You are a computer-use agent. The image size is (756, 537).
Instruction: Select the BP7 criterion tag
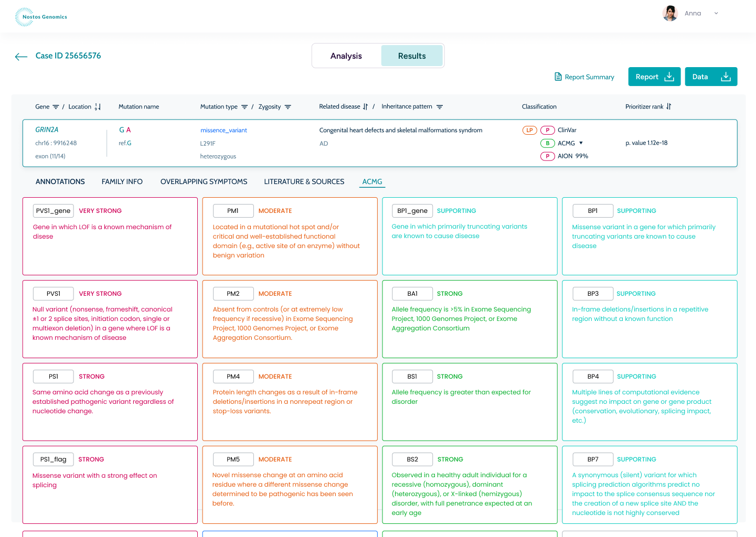click(x=593, y=459)
